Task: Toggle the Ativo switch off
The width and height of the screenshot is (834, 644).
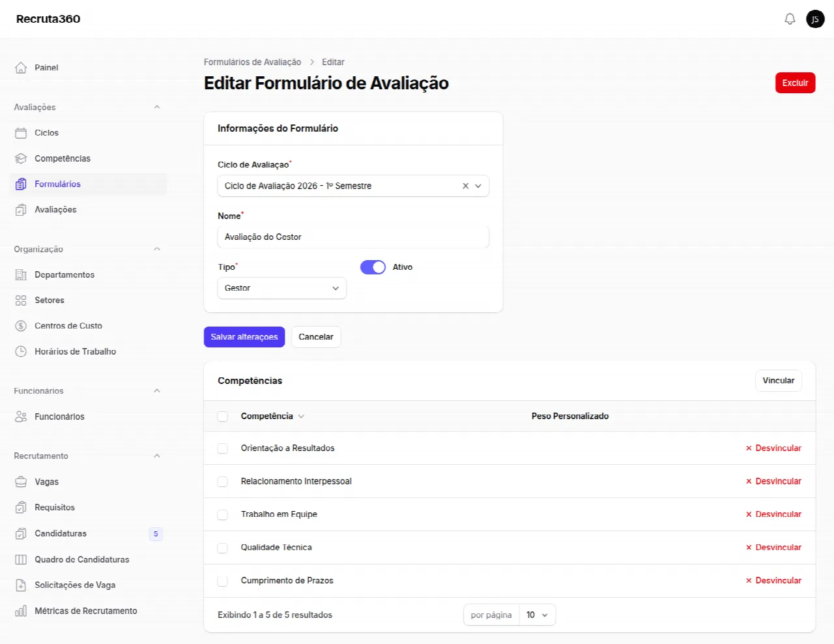Action: click(373, 267)
